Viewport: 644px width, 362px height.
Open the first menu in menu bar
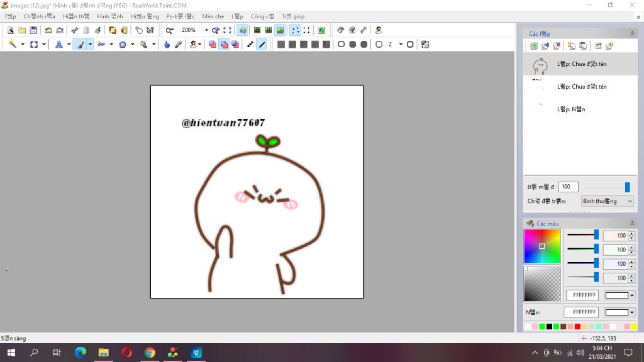tap(10, 16)
